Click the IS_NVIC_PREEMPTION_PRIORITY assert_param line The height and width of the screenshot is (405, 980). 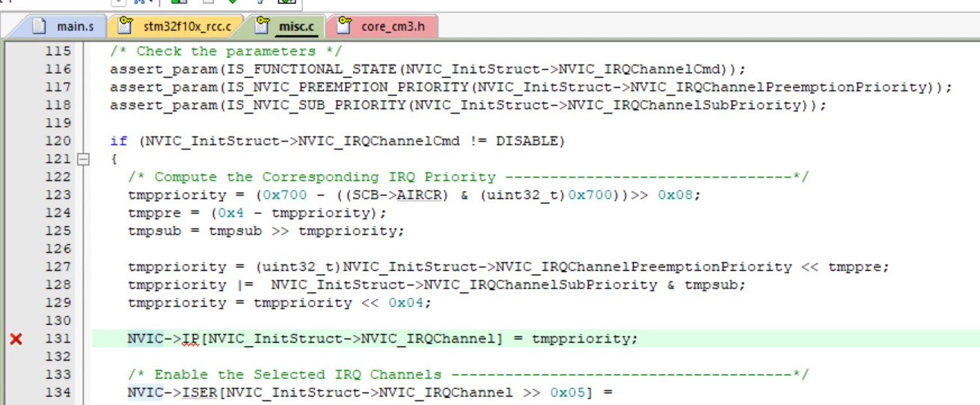coord(531,87)
